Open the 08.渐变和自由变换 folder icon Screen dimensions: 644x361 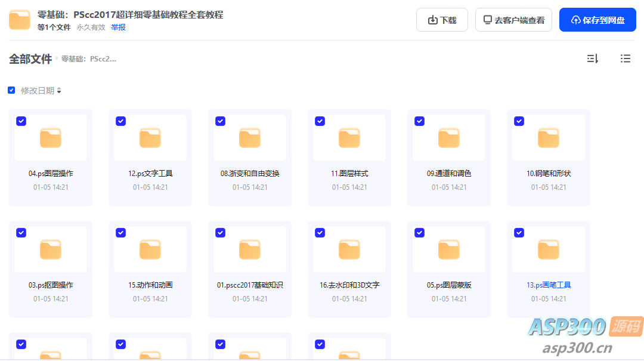tap(250, 138)
